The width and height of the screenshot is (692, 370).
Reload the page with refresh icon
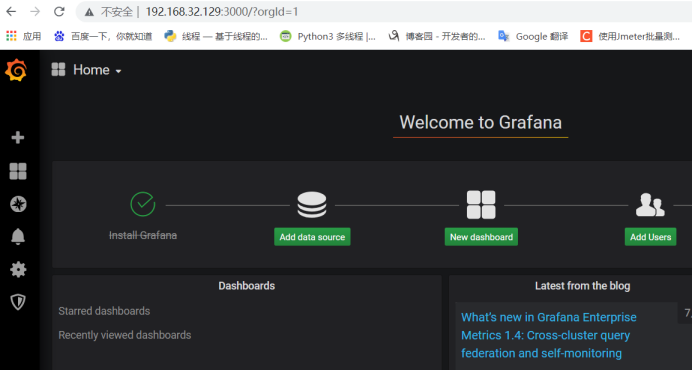[59, 11]
